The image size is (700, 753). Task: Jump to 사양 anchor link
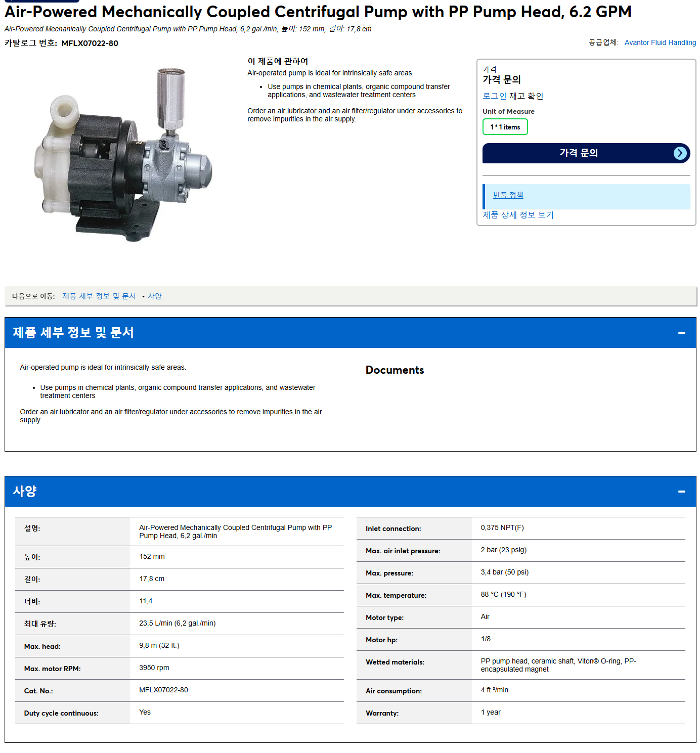[x=155, y=296]
